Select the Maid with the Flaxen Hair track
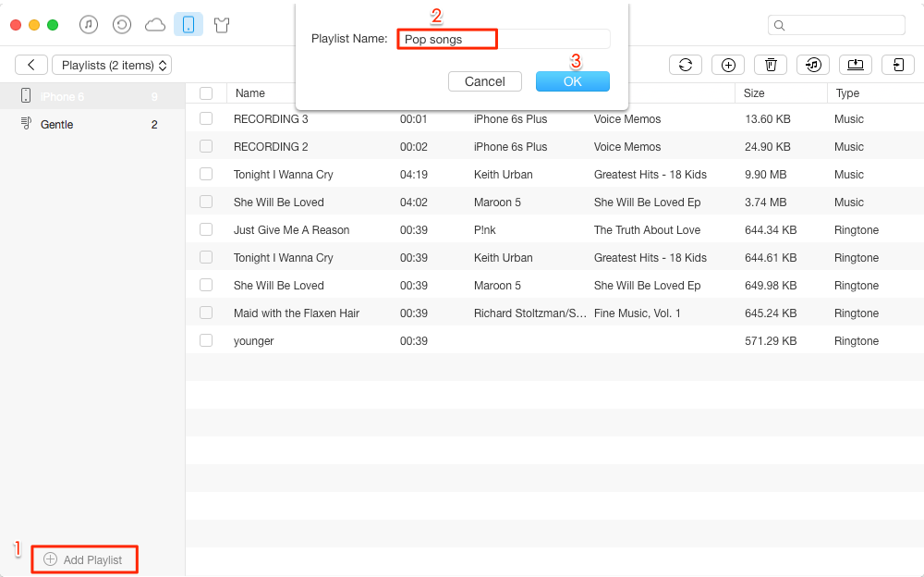The image size is (924, 577). (x=297, y=313)
